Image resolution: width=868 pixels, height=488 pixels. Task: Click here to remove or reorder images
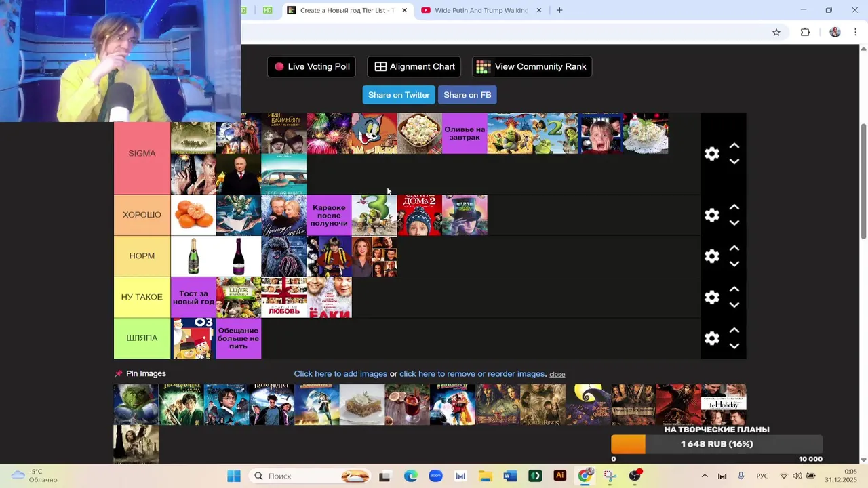point(473,374)
